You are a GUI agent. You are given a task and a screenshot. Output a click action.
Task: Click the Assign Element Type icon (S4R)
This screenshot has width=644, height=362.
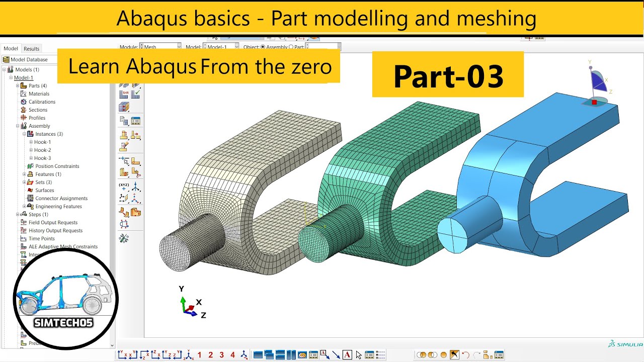click(x=123, y=94)
